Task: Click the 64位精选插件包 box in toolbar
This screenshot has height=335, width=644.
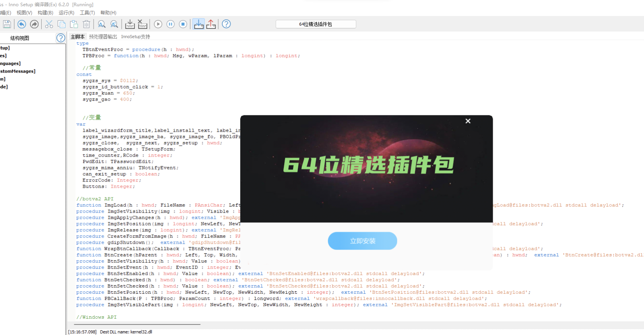Action: pyautogui.click(x=316, y=24)
